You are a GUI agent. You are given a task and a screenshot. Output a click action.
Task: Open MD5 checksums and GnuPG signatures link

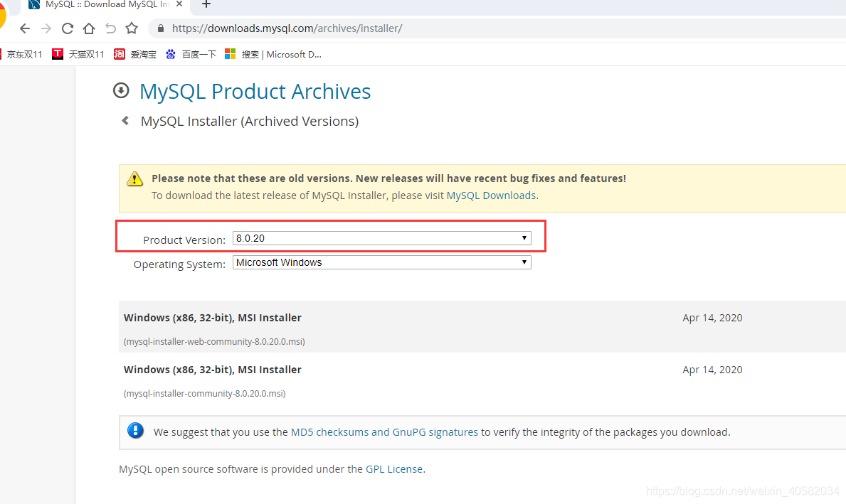(384, 432)
